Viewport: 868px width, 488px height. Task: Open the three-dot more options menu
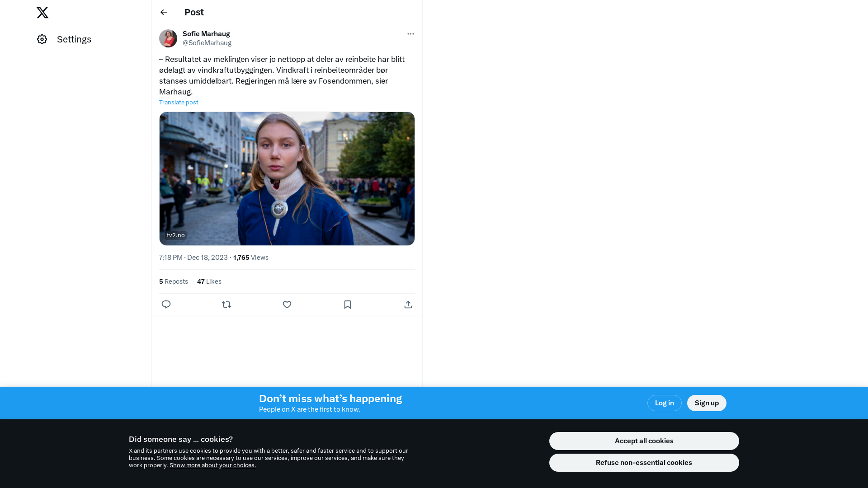point(410,34)
